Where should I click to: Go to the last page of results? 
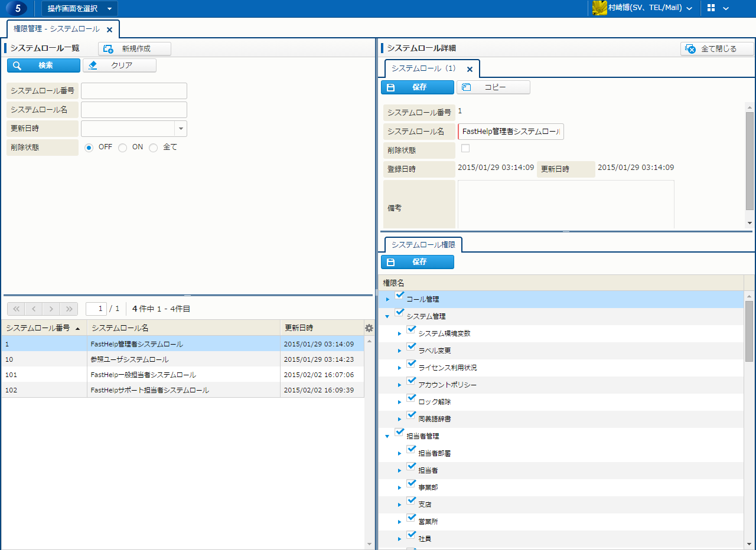tap(69, 309)
